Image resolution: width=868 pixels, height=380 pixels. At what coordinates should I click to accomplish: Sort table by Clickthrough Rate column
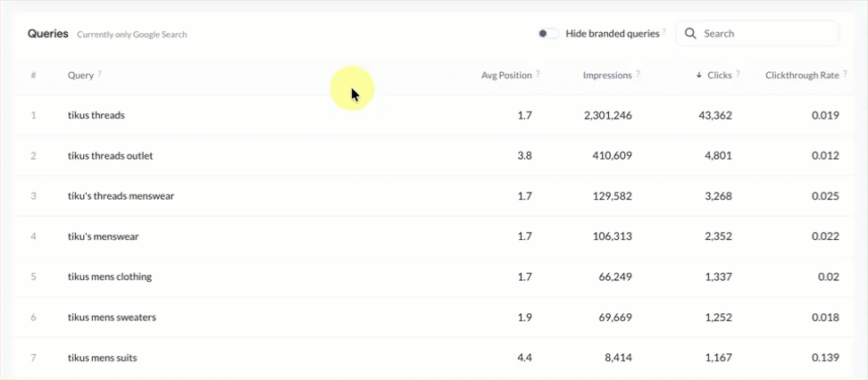click(802, 75)
